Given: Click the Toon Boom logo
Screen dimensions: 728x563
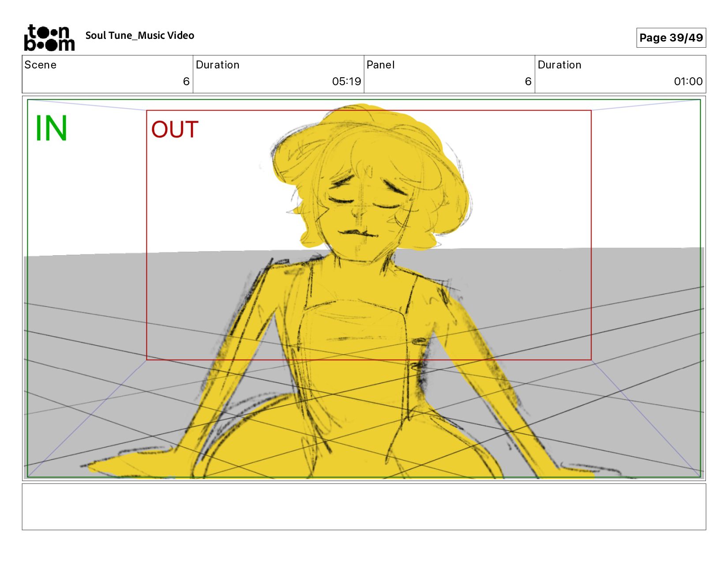Looking at the screenshot, I should pos(49,38).
